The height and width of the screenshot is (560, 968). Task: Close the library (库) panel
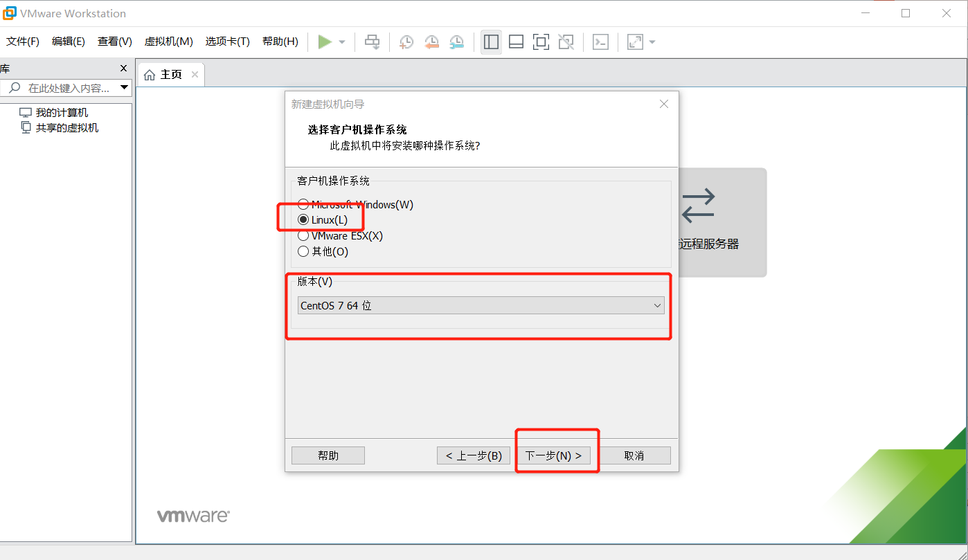[124, 69]
